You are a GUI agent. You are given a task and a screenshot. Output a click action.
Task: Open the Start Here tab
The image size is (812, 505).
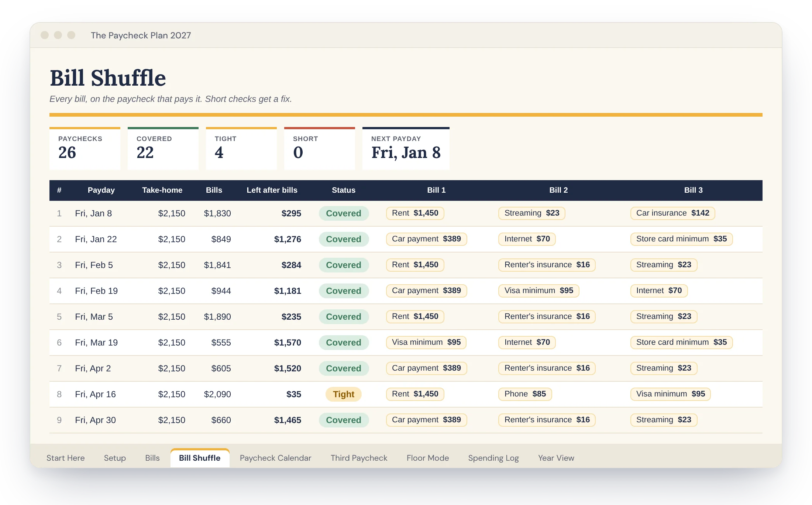tap(65, 458)
